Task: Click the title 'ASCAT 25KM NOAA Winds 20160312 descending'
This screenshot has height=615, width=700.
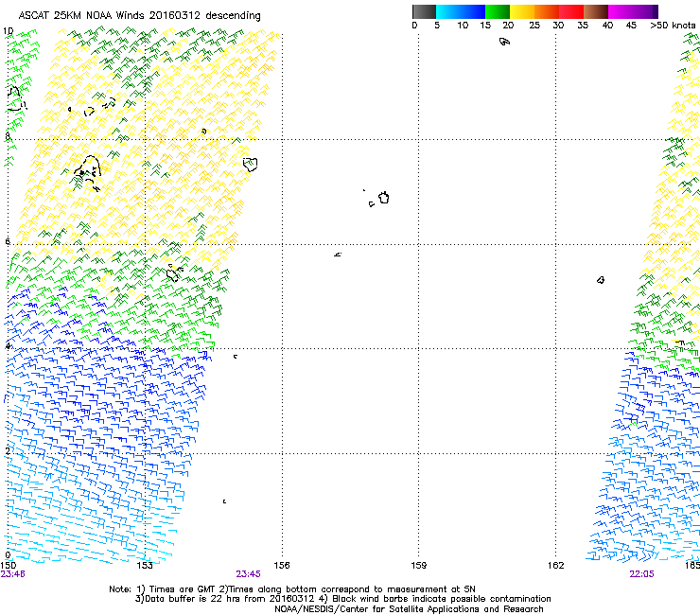Action: 139,15
